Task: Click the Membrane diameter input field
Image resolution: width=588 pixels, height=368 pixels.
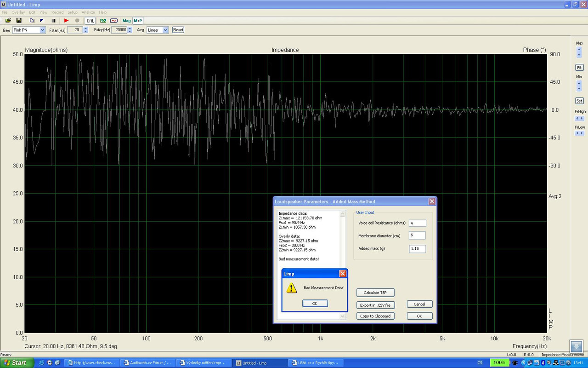Action: pyautogui.click(x=417, y=236)
